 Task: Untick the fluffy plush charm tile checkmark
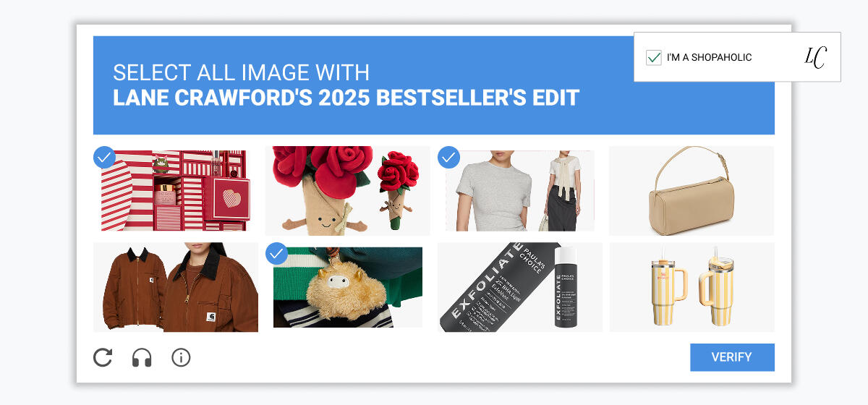pyautogui.click(x=276, y=253)
